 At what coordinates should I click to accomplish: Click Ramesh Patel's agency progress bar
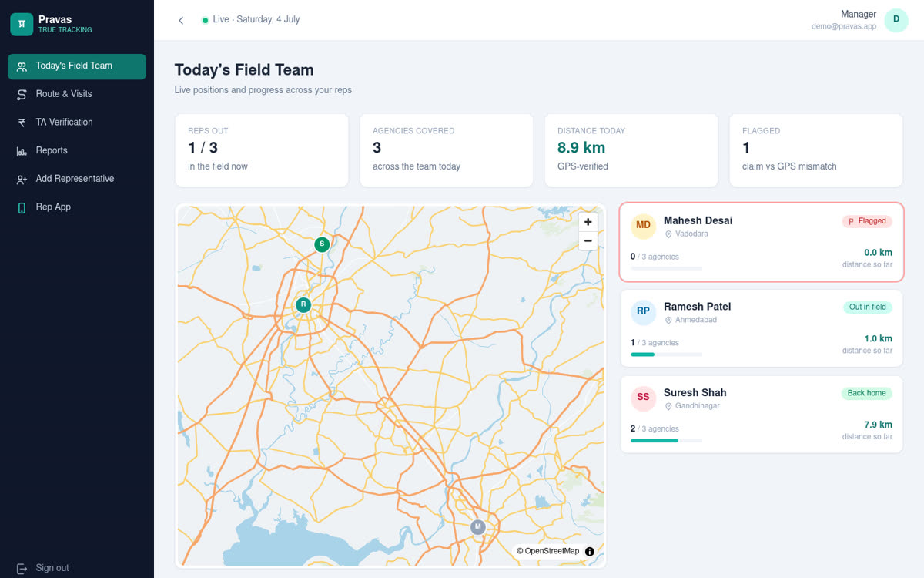click(666, 355)
